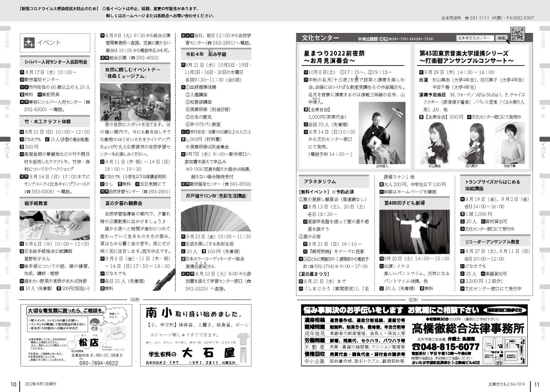Screen dimensions: 550x392
Task: Click the シルバー人材センター入会説明会 heading
Action: coord(55,62)
